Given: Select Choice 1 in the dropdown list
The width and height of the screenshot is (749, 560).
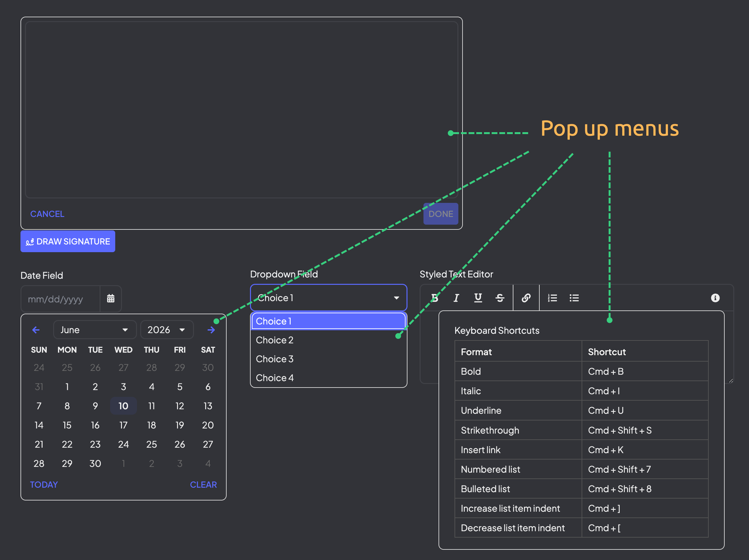Looking at the screenshot, I should [328, 321].
